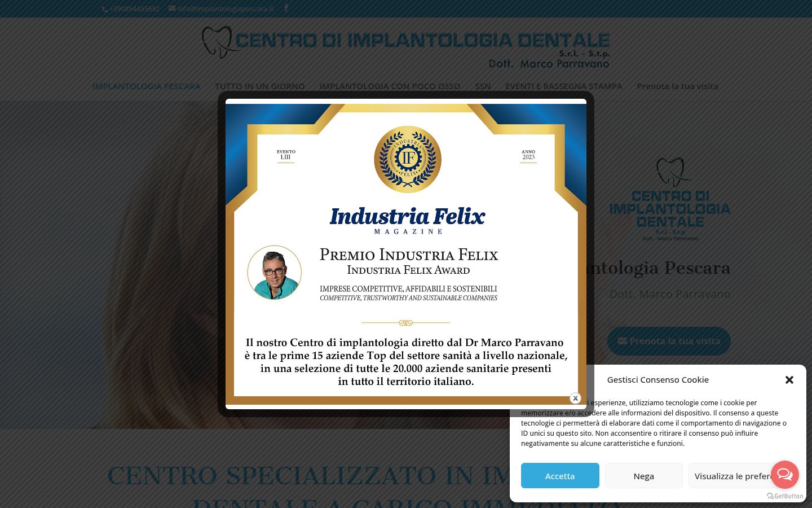Email info@implantologiapescara.it

(x=221, y=8)
